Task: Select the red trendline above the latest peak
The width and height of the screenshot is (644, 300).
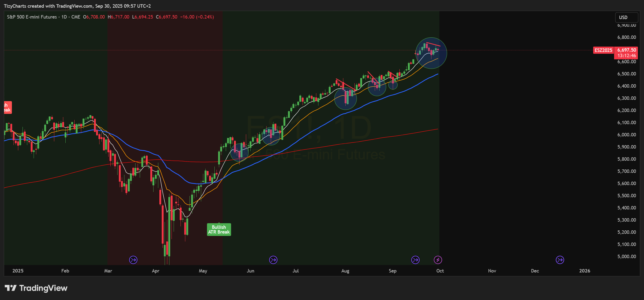Action: tap(433, 44)
